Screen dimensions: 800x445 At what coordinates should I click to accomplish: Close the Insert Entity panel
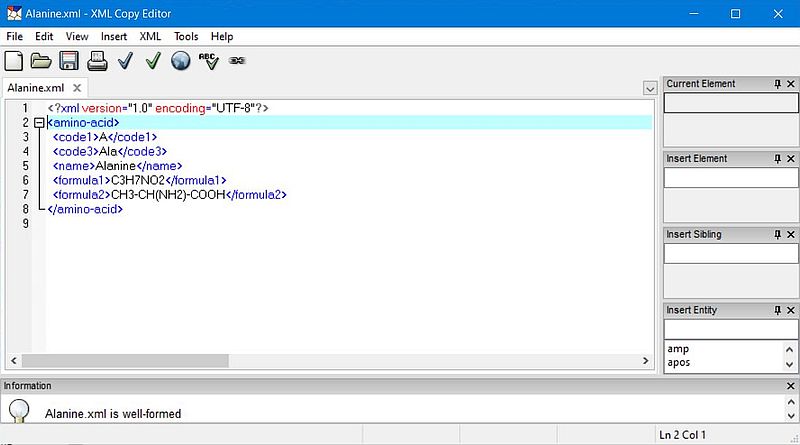791,310
